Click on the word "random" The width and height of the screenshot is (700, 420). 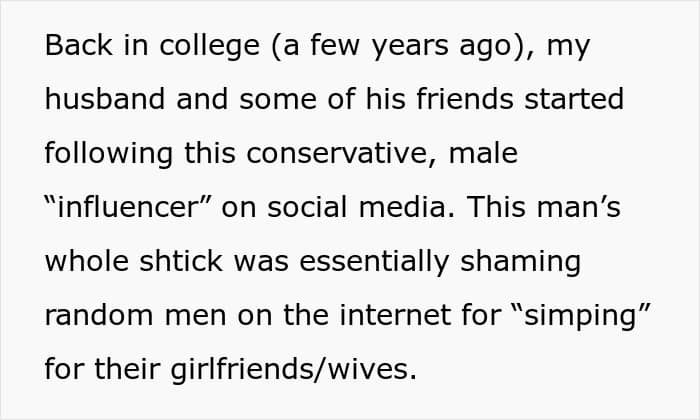click(99, 315)
